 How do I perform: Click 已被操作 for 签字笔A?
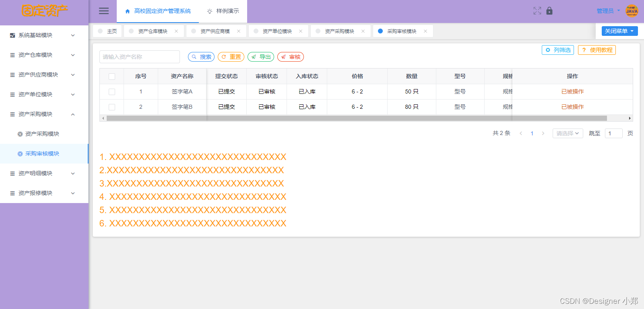tap(572, 92)
